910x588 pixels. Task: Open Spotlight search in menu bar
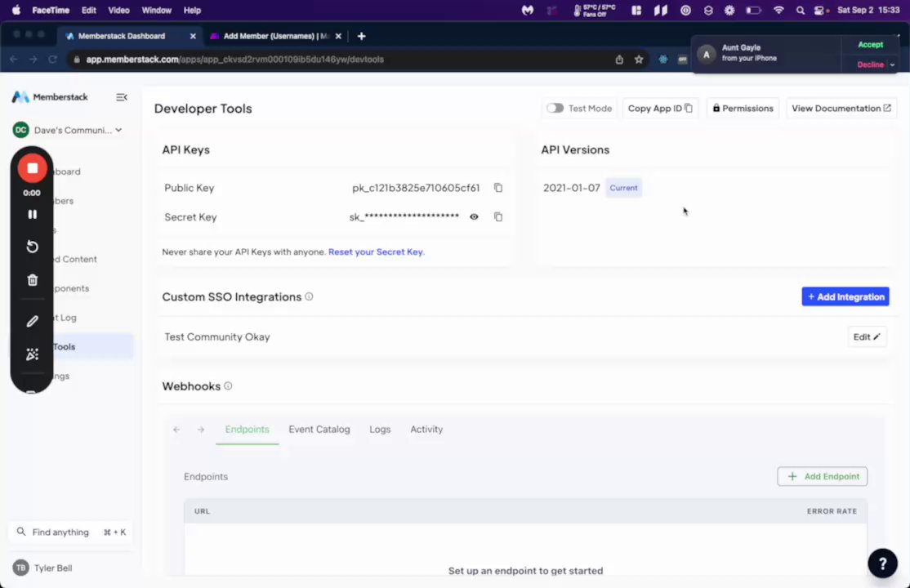coord(801,11)
